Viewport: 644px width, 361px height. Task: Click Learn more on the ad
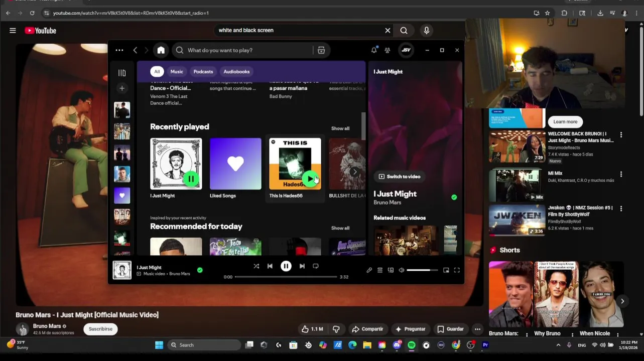[565, 122]
